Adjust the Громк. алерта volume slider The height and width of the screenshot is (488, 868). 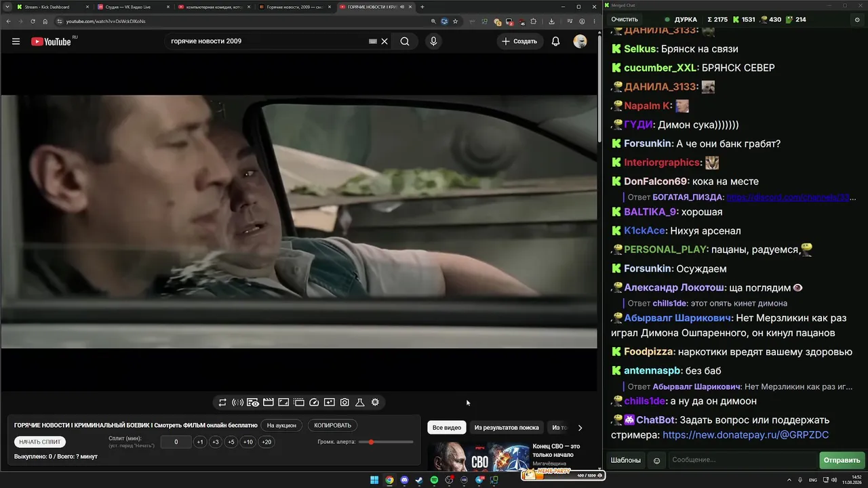pyautogui.click(x=387, y=442)
